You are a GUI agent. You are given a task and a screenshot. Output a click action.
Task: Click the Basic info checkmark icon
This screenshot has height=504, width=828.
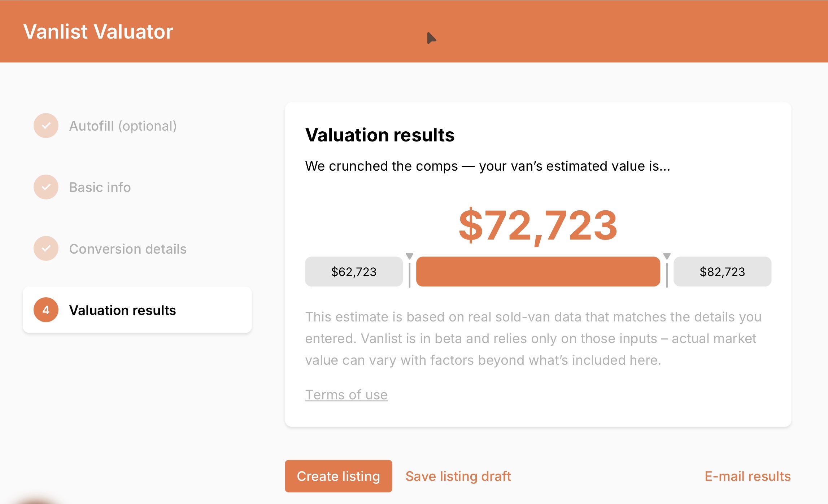46,187
